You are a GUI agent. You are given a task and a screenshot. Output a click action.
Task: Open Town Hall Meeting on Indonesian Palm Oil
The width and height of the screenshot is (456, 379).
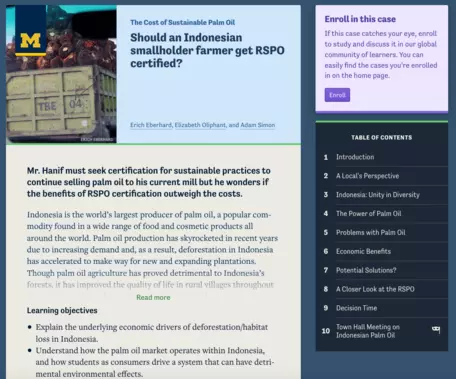click(382, 331)
